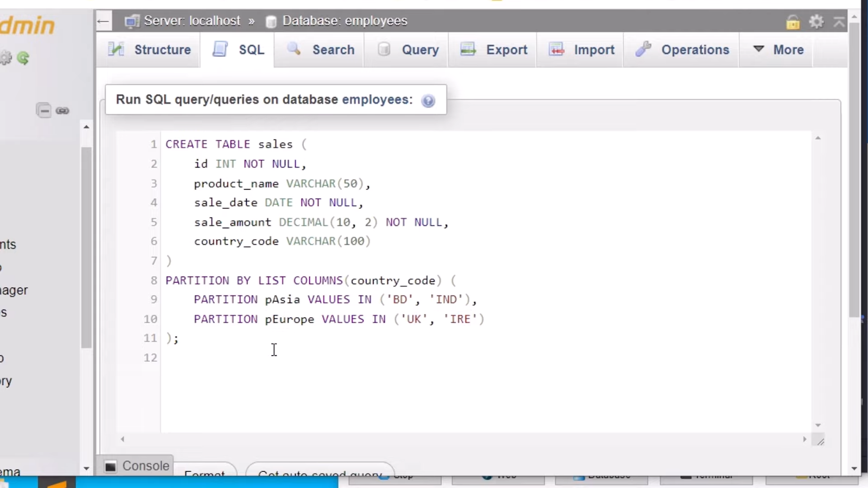Click the collapse-upward arrow icon in top bar
The height and width of the screenshot is (488, 868).
coord(839,22)
